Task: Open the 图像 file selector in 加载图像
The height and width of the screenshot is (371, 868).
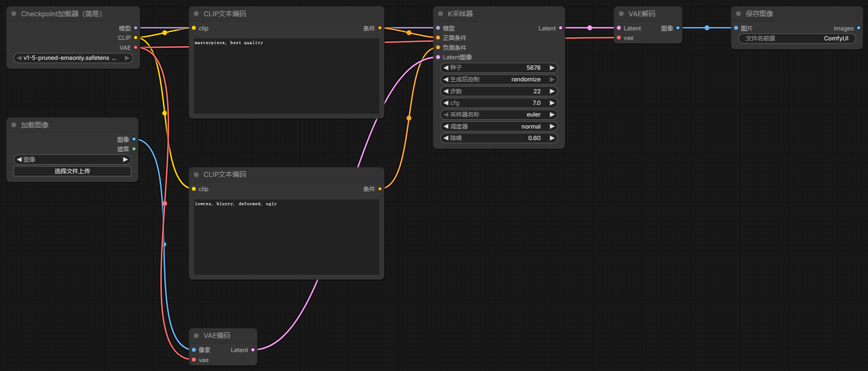Action: [x=73, y=160]
